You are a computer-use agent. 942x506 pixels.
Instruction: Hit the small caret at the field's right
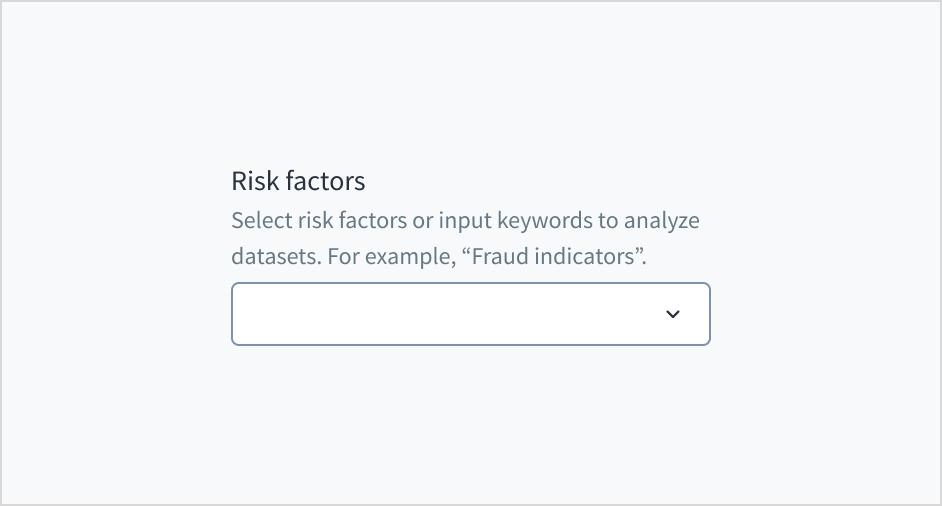point(673,314)
